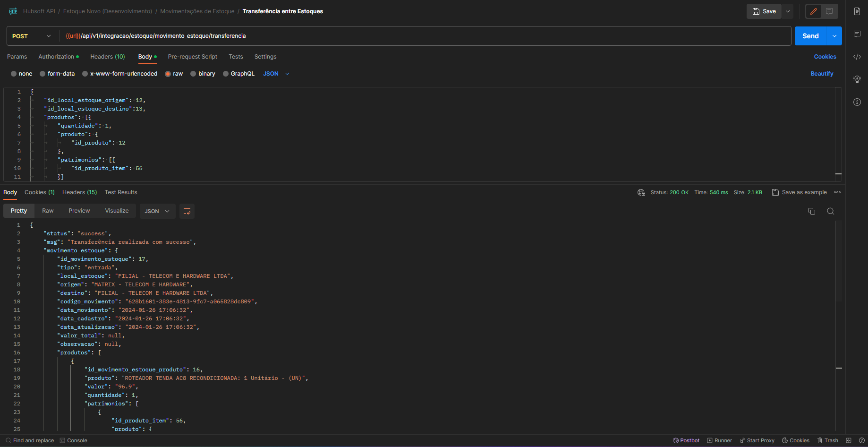Image resolution: width=868 pixels, height=447 pixels.
Task: Open the help question-mark icon
Action: click(x=861, y=440)
